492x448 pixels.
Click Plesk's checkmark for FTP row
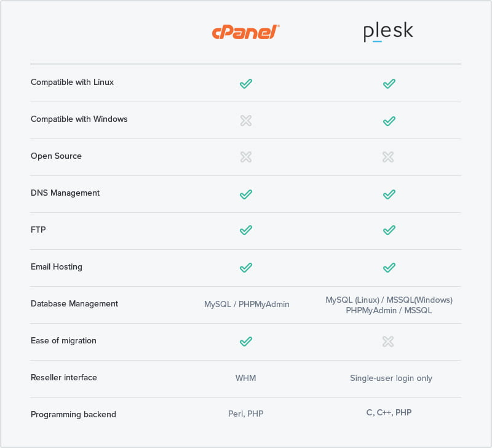tap(389, 230)
